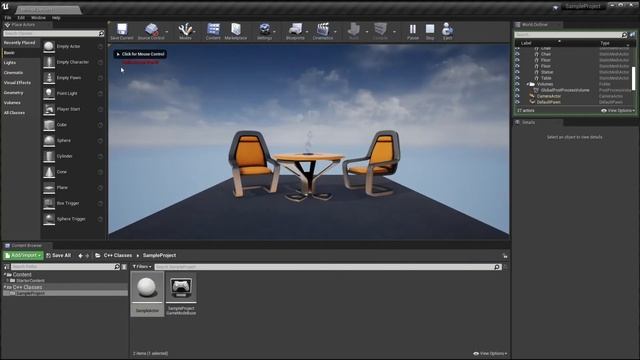Viewport: 640px width, 360px height.
Task: Open the Edit menu
Action: tap(21, 18)
